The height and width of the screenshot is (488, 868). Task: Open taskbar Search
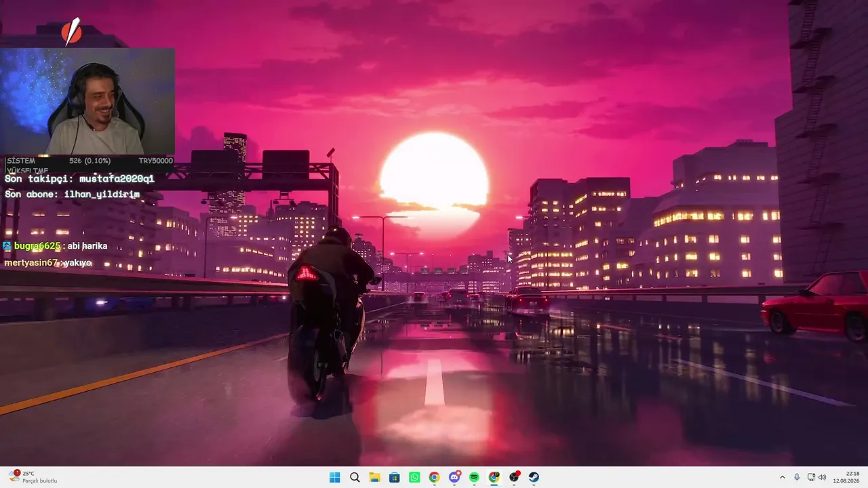coord(355,477)
